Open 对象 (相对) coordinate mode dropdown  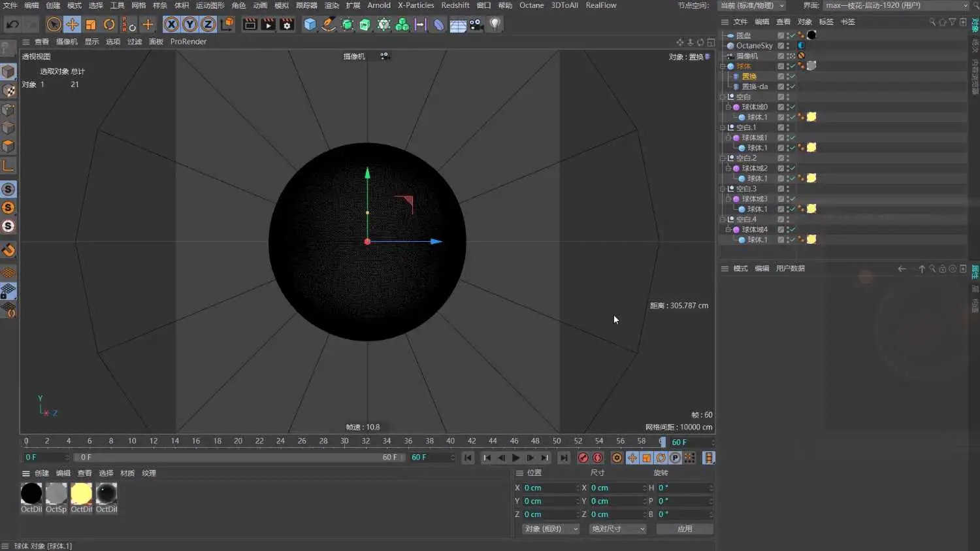tap(551, 529)
